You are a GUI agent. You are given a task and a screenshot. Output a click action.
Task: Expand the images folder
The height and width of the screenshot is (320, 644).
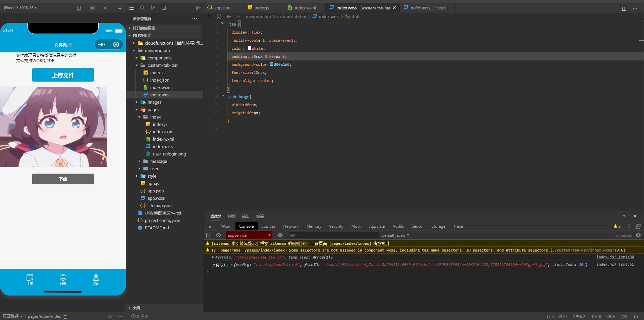coord(154,102)
